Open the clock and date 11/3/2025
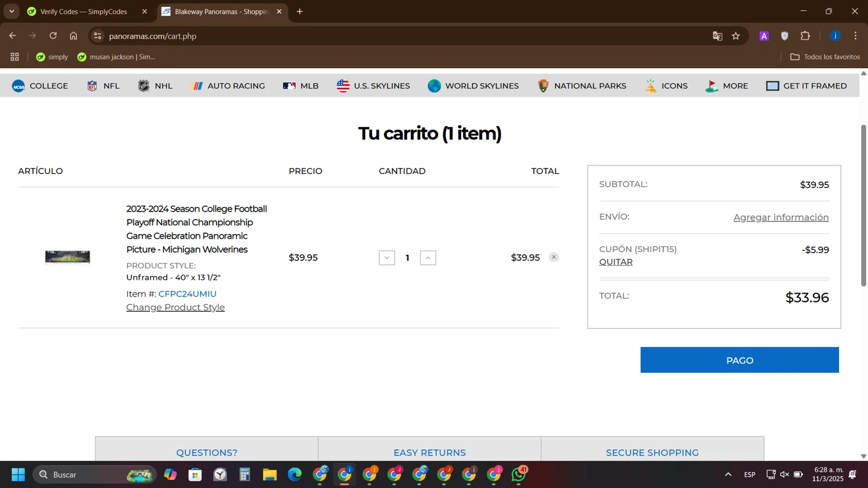Screen dimensions: 868x488 (828, 474)
